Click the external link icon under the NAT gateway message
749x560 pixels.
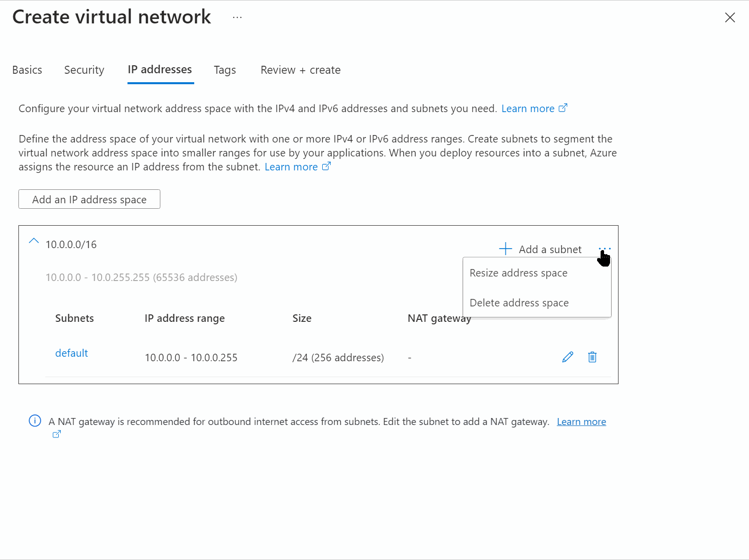tap(56, 434)
